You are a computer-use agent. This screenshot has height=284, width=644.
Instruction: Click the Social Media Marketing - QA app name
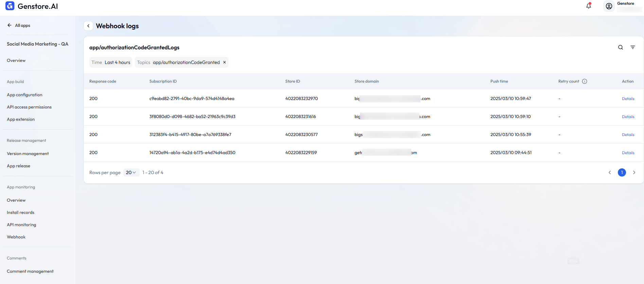point(37,44)
